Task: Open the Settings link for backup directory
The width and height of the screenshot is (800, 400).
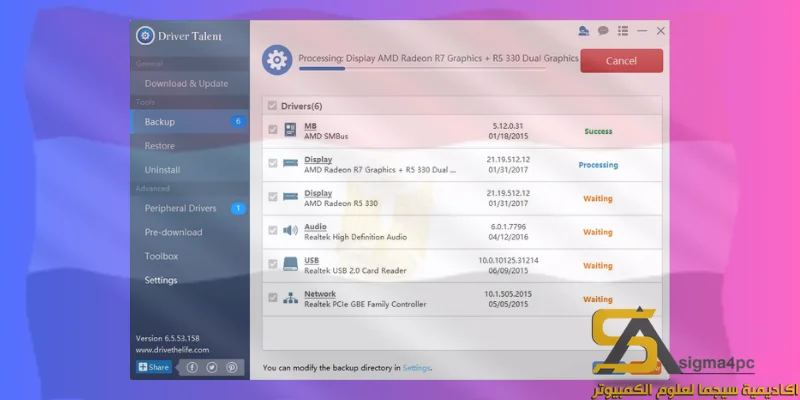Action: pos(416,367)
